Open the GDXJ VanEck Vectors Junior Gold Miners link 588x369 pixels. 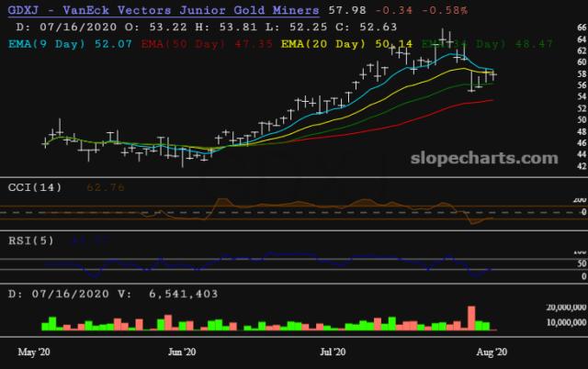[x=164, y=10]
